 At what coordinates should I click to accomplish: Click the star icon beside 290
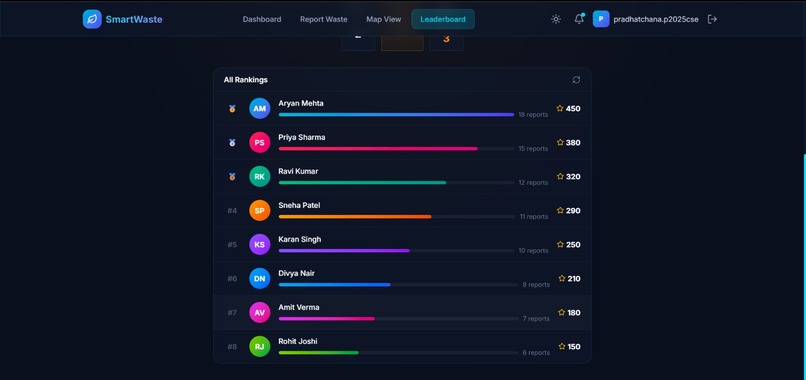click(560, 210)
